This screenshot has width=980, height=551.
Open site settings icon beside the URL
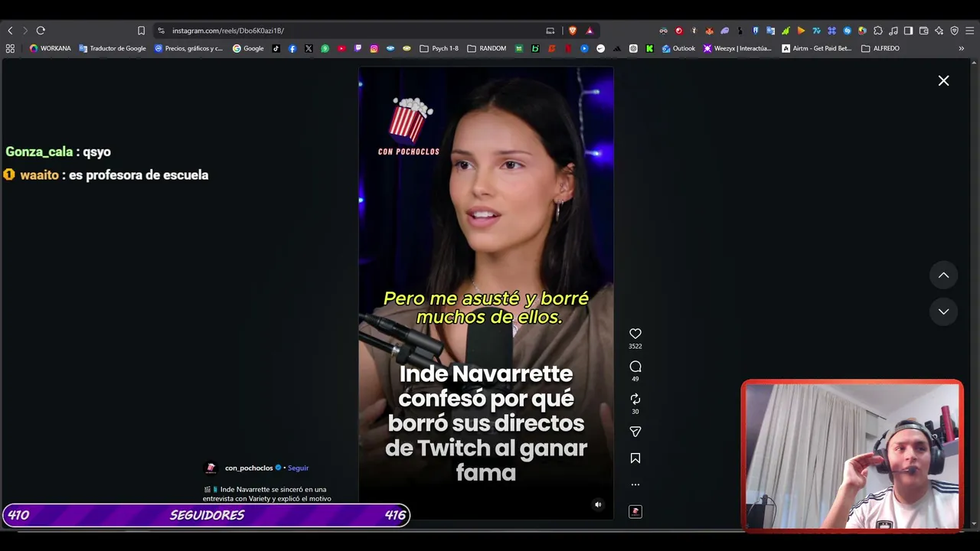pyautogui.click(x=161, y=31)
